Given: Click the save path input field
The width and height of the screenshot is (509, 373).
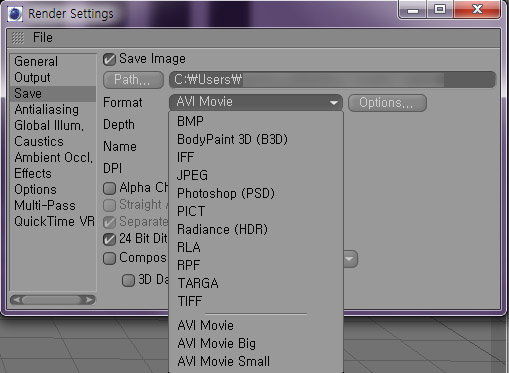Looking at the screenshot, I should 332,80.
